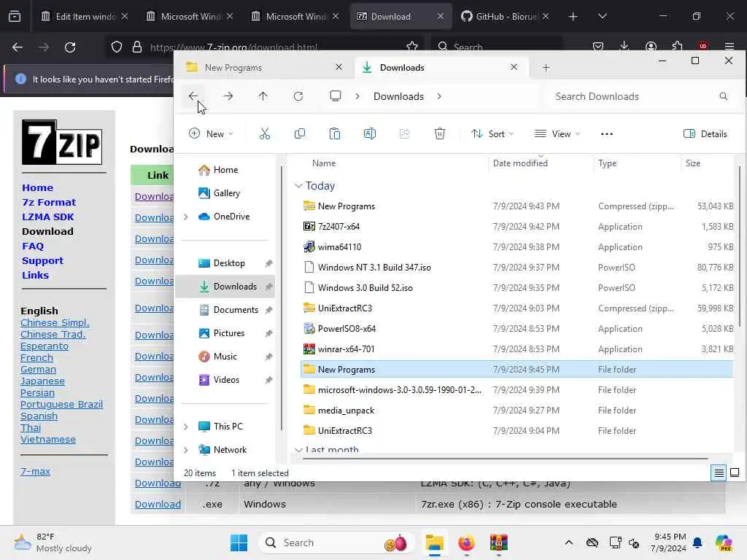Open the Sort dropdown menu
The image size is (747, 560).
point(492,134)
